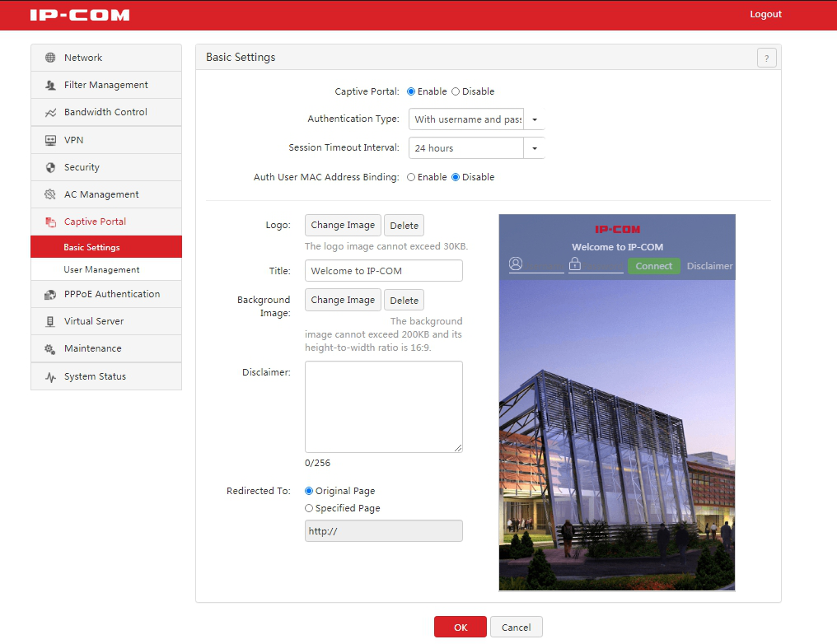
Task: Click the user icon in portal preview
Action: [516, 264]
